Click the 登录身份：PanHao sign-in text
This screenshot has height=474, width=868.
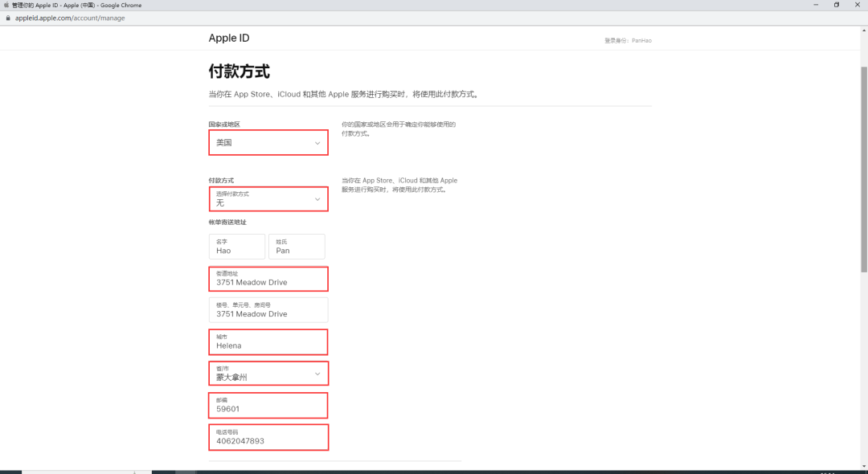click(x=628, y=40)
